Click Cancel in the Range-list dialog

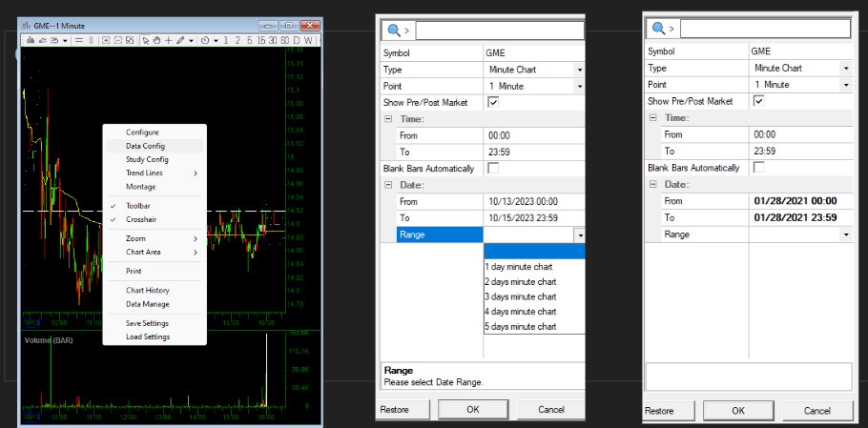[550, 410]
